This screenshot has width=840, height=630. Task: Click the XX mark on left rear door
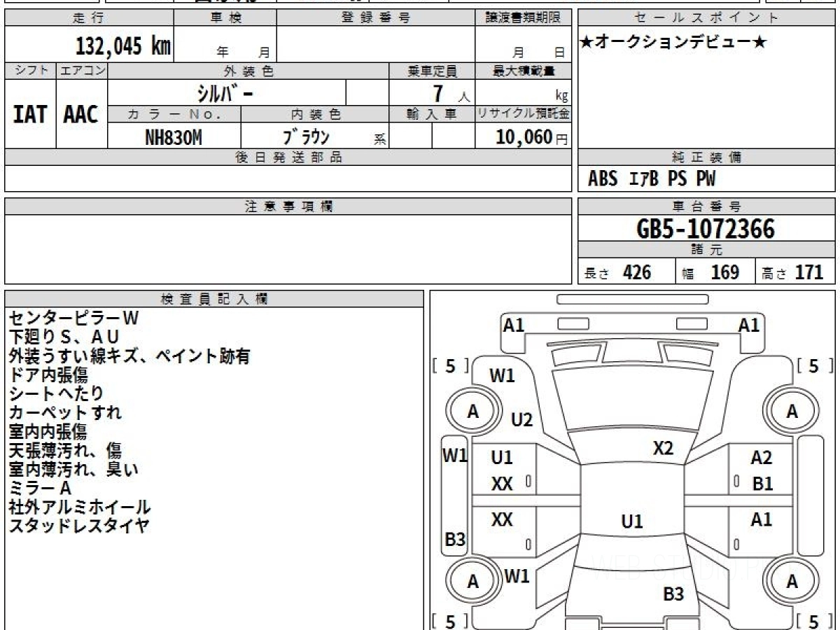pyautogui.click(x=502, y=519)
